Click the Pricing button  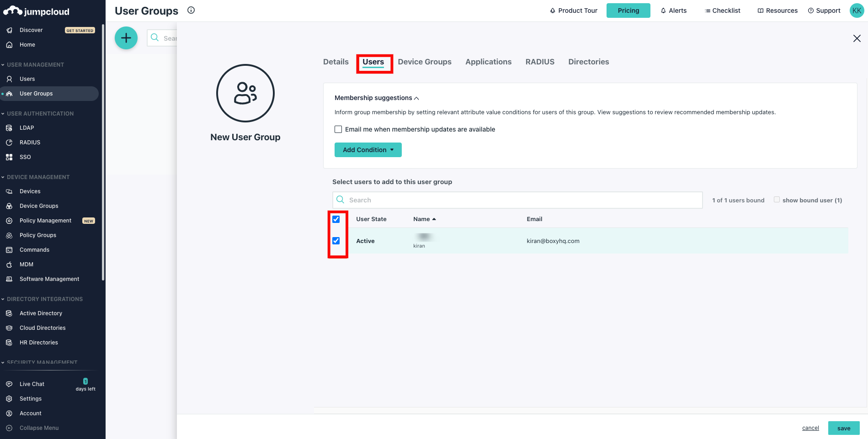(x=628, y=11)
